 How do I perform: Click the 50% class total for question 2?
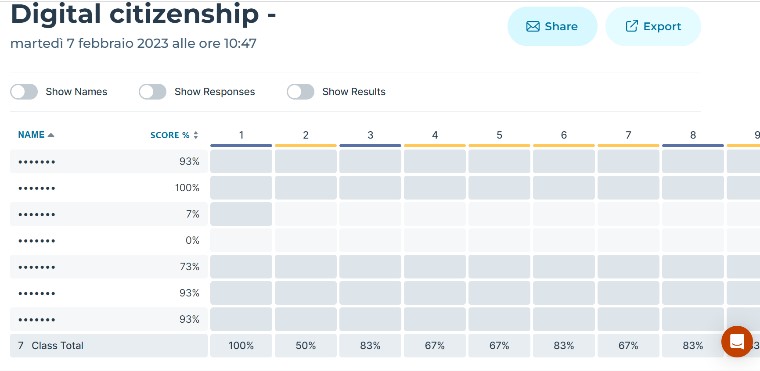[305, 346]
